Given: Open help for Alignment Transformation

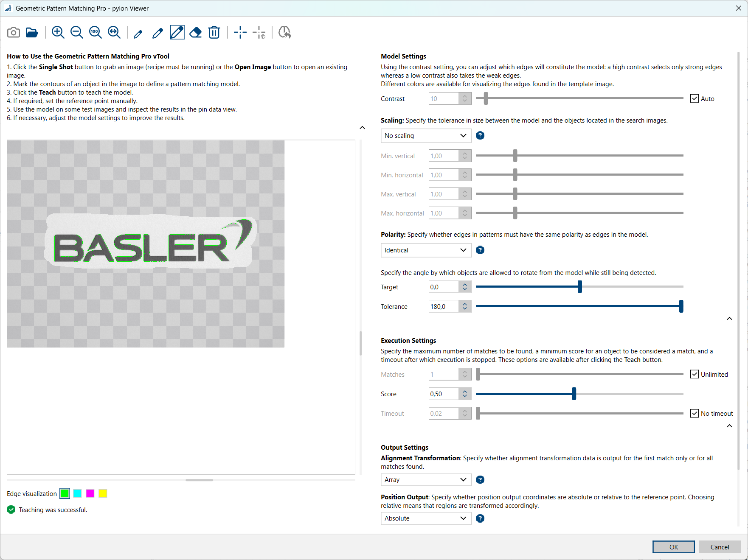Looking at the screenshot, I should pos(480,480).
